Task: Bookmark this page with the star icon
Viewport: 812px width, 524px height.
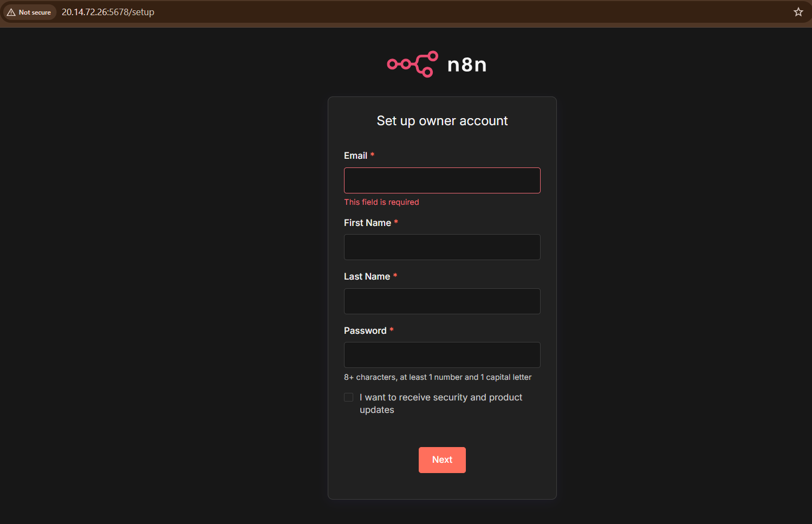Action: [x=798, y=12]
